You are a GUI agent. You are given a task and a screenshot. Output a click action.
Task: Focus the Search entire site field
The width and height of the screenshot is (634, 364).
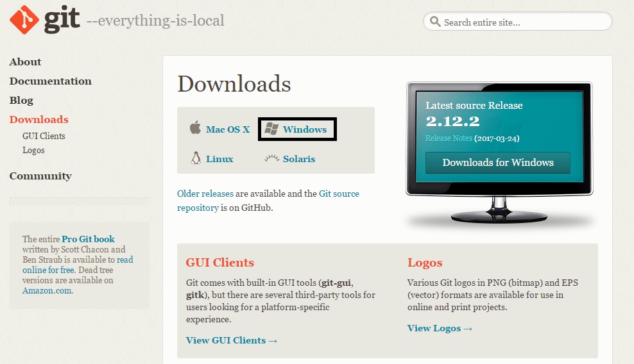(518, 21)
